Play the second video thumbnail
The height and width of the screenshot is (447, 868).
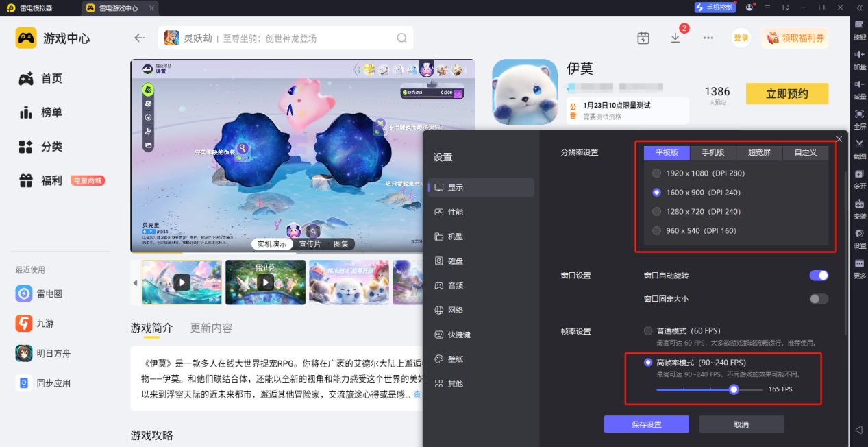[265, 282]
